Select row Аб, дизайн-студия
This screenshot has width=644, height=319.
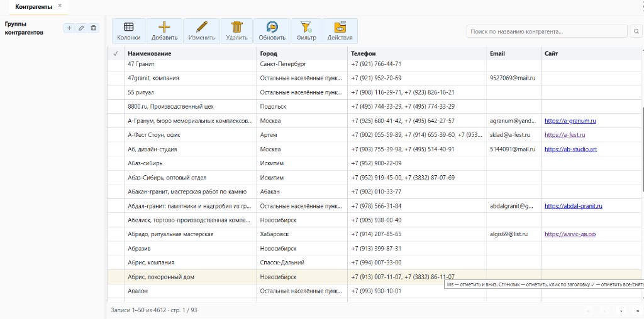374,149
